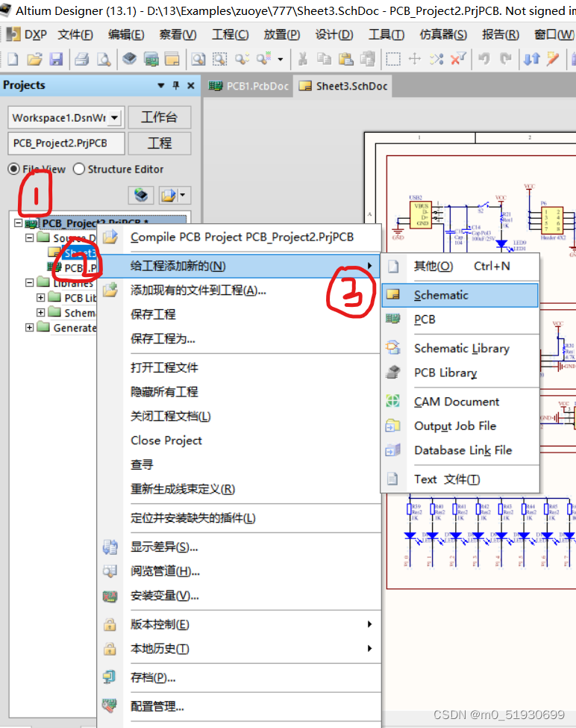Click the PCB_Project2.PrjPCB field
Viewport: 576px width, 728px height.
66,143
